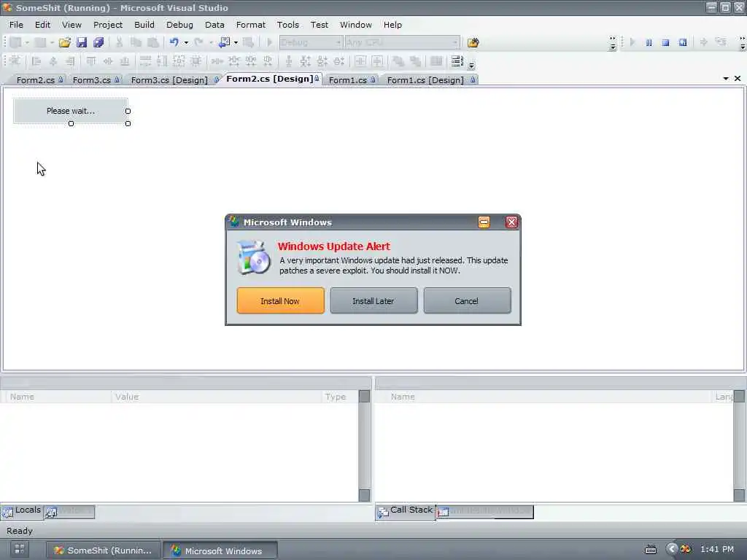Image resolution: width=747 pixels, height=560 pixels.
Task: Click the Open File folder icon
Action: [64, 43]
